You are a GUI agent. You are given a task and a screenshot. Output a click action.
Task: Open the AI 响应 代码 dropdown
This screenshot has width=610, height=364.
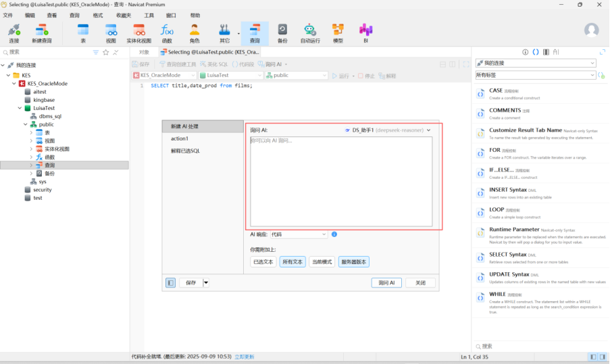[299, 234]
